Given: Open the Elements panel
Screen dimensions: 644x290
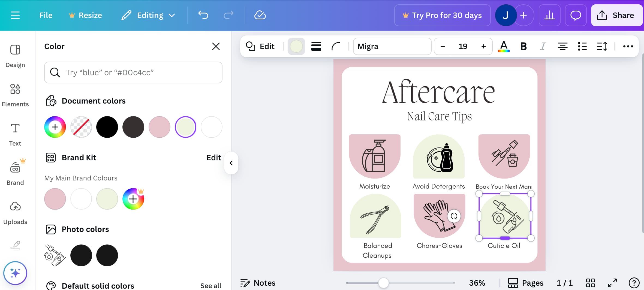Looking at the screenshot, I should [x=15, y=94].
